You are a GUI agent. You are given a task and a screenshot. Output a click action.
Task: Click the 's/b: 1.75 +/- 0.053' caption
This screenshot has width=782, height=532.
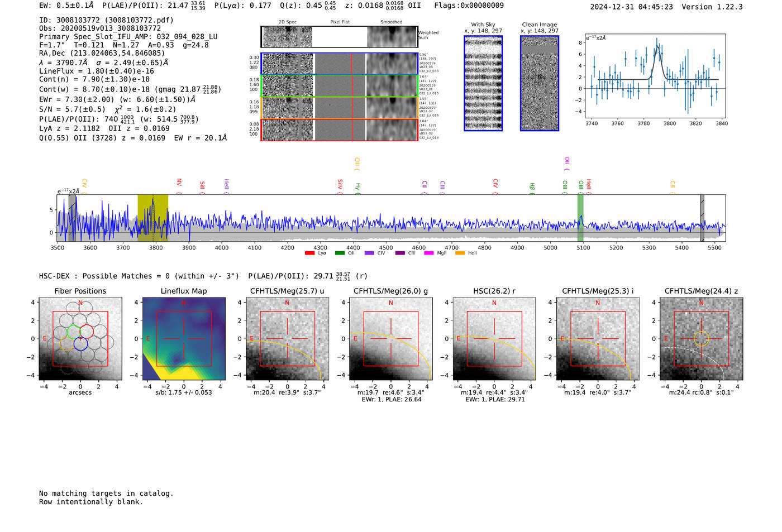184,392
